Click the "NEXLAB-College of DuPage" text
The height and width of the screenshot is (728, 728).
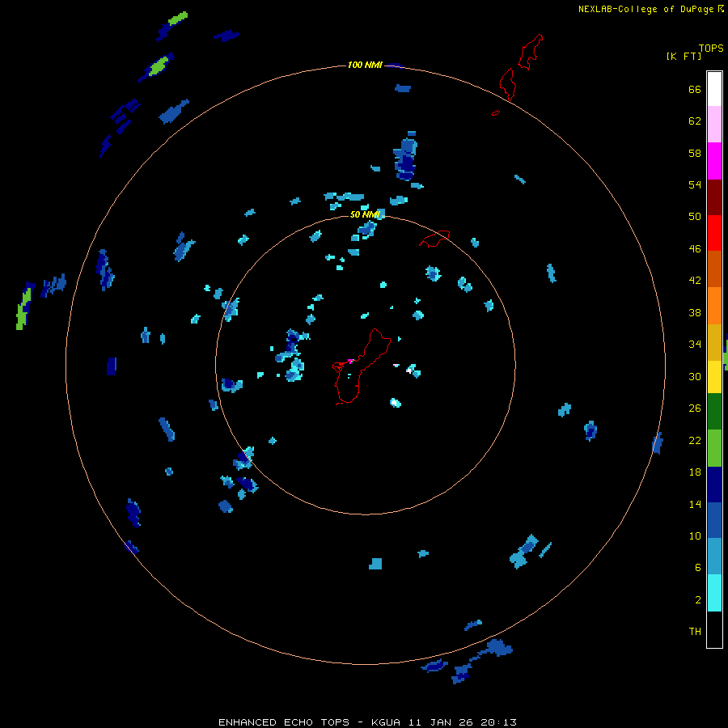tap(645, 9)
